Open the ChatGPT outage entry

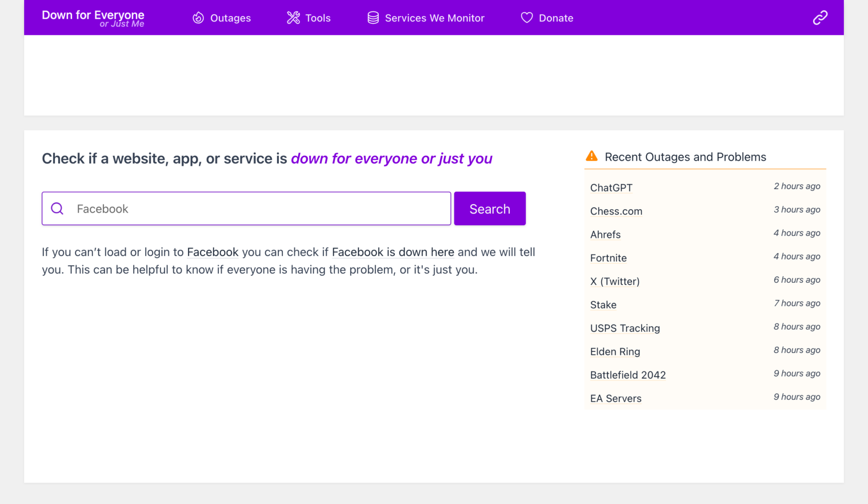pyautogui.click(x=611, y=187)
